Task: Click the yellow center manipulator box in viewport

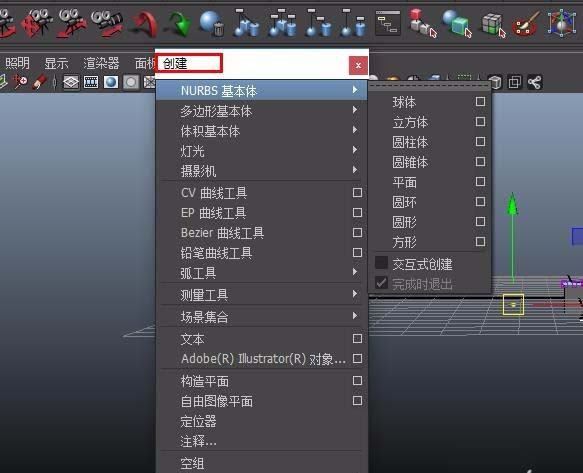Action: [513, 305]
